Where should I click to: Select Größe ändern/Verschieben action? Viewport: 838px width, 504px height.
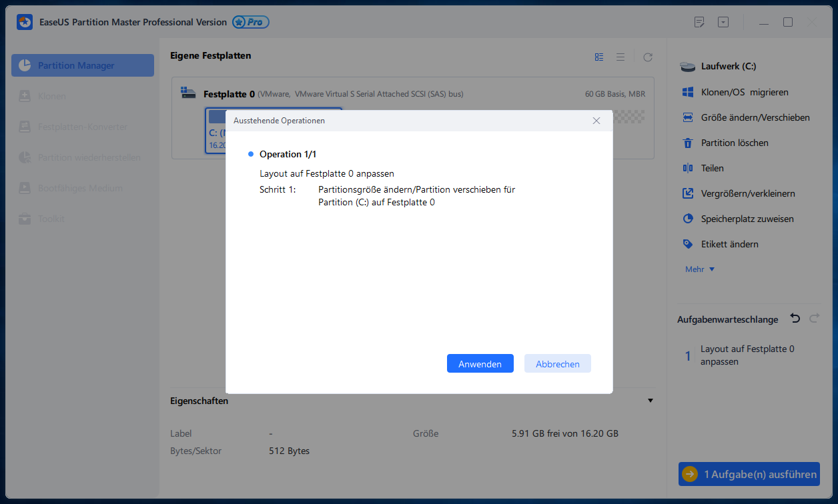point(755,117)
